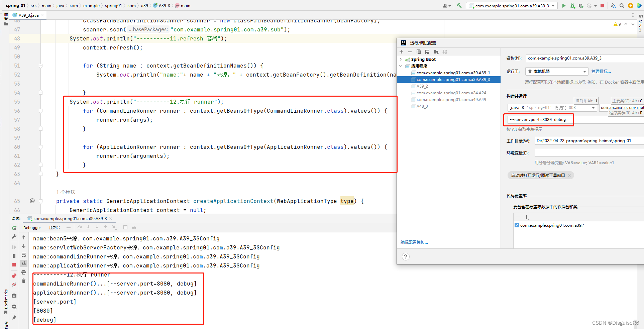Open the java 8 SDK dropdown

(552, 108)
